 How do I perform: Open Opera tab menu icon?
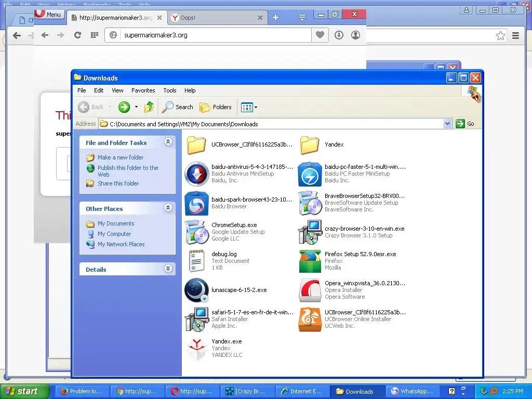point(302,17)
